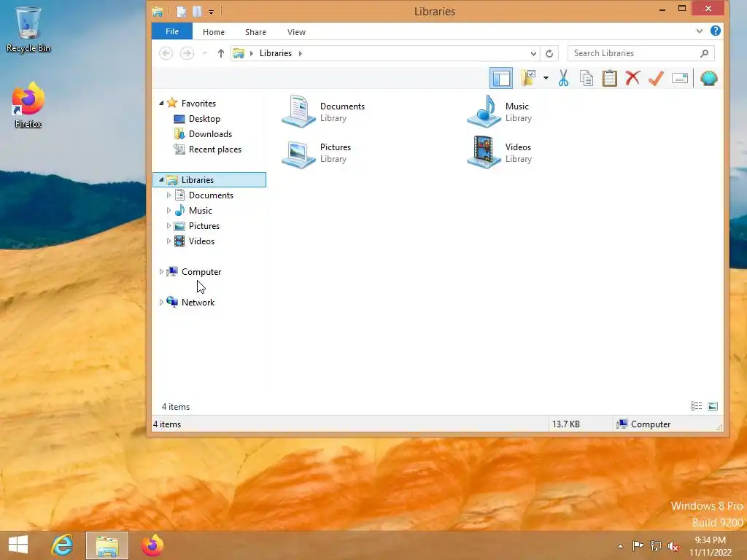The image size is (747, 560).
Task: Click the Refresh button
Action: coord(549,53)
